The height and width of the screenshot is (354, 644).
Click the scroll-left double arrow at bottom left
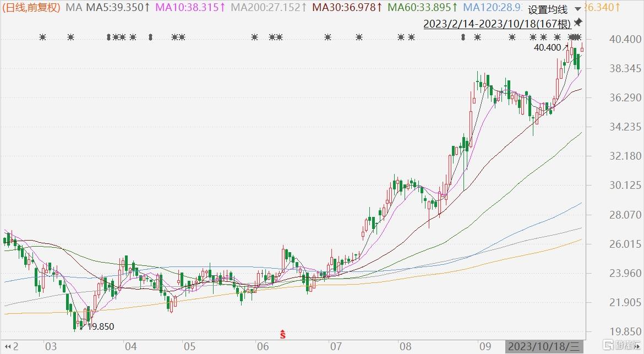[7, 347]
